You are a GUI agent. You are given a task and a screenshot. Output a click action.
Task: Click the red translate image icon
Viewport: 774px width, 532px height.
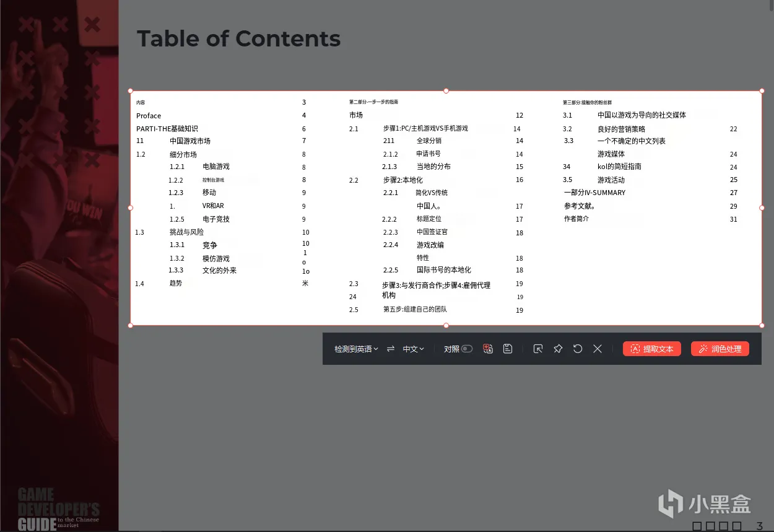(x=488, y=349)
